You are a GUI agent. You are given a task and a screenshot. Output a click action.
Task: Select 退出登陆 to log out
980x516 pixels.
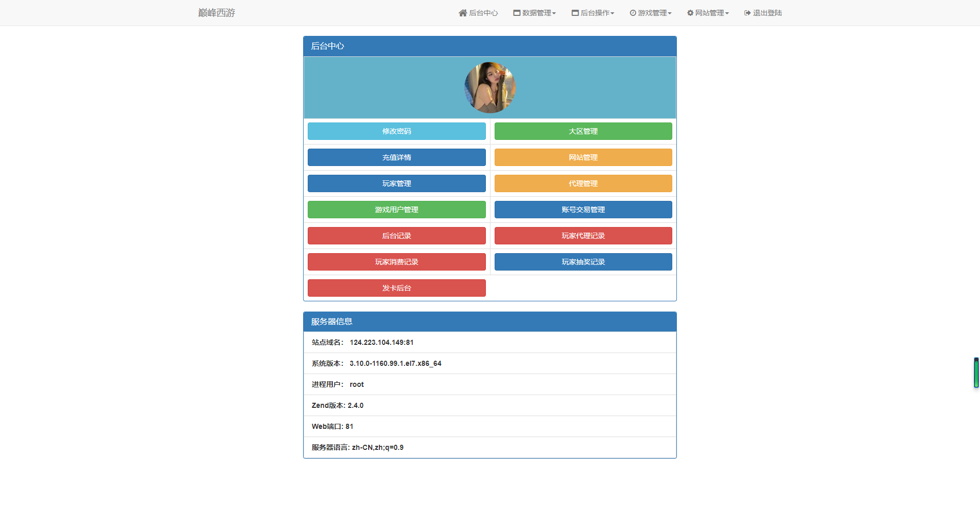click(763, 13)
